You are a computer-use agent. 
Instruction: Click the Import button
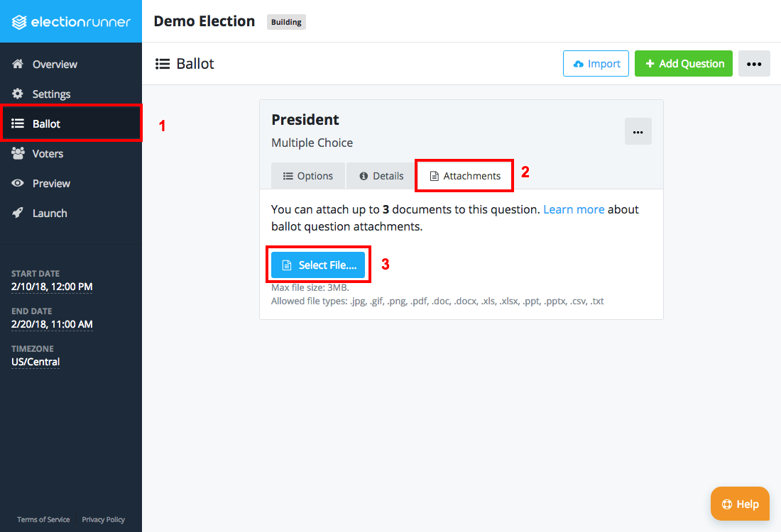[596, 64]
